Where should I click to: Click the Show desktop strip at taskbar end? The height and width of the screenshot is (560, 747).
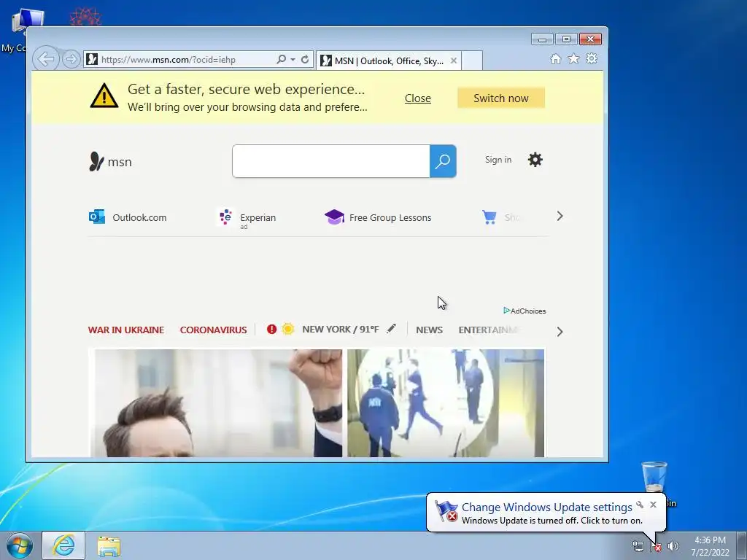[x=742, y=545]
